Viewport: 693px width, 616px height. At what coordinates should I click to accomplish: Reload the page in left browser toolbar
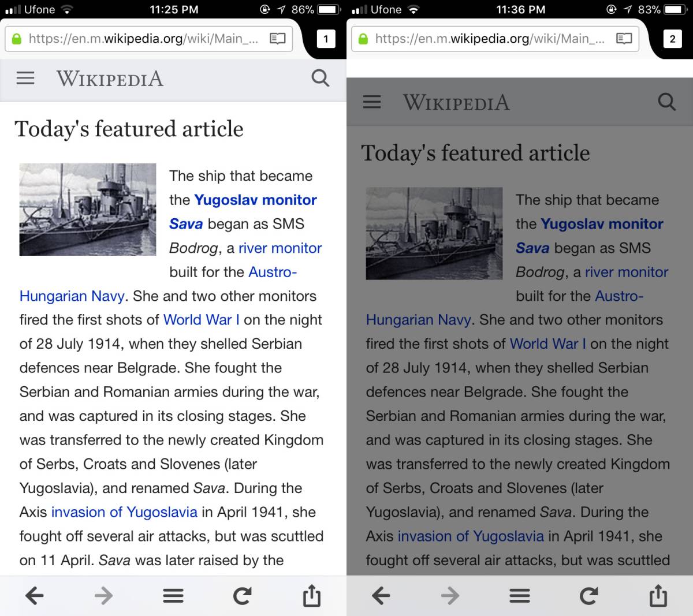click(243, 595)
